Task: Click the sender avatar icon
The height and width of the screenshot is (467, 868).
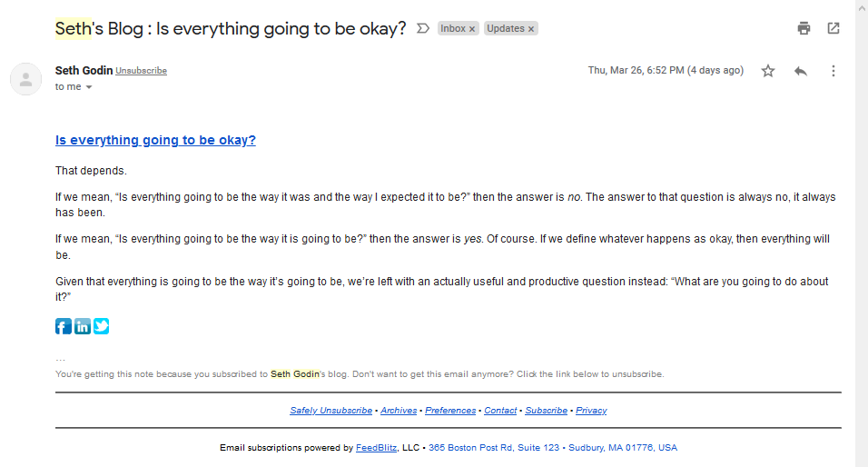Action: click(26, 79)
